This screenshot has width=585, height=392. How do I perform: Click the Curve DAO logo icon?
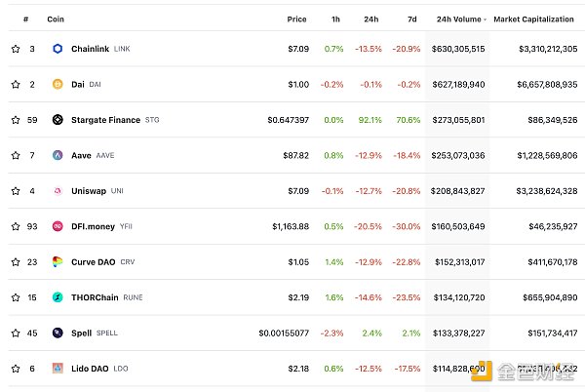pyautogui.click(x=58, y=262)
